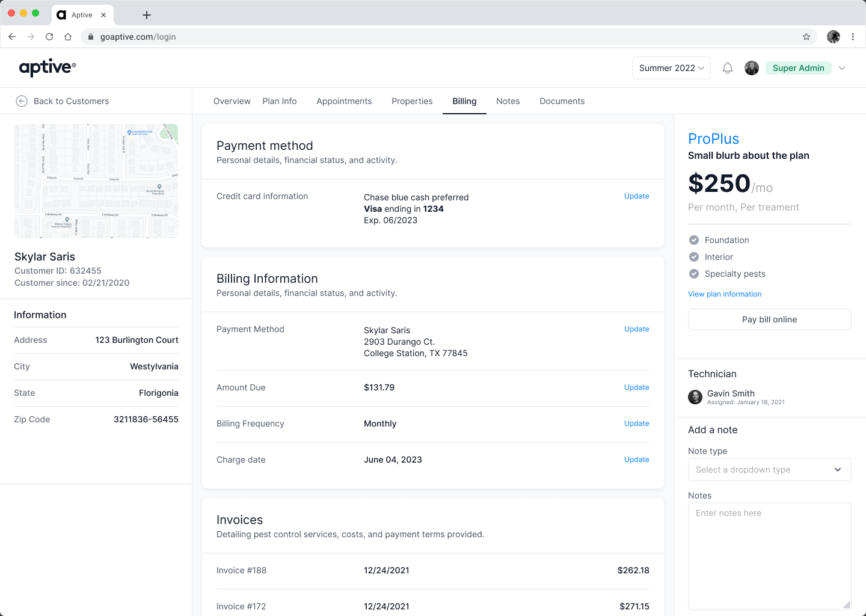This screenshot has width=866, height=616.
Task: Go to browser home icon
Action: click(x=68, y=37)
